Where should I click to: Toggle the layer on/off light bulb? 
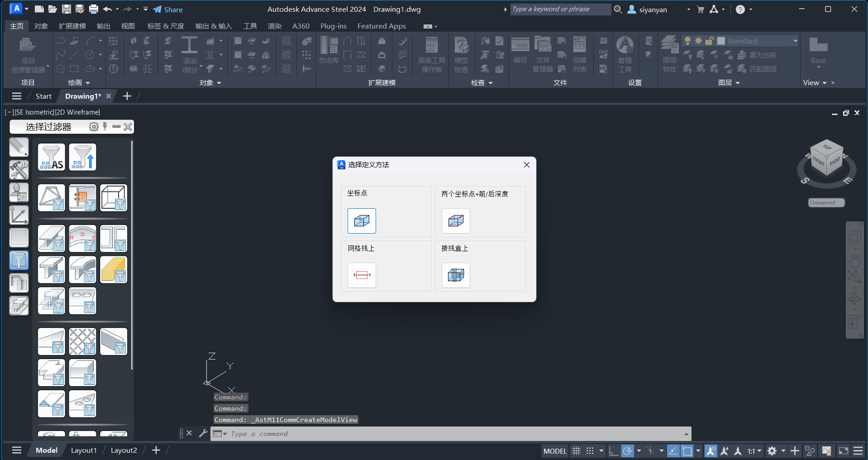click(x=688, y=41)
